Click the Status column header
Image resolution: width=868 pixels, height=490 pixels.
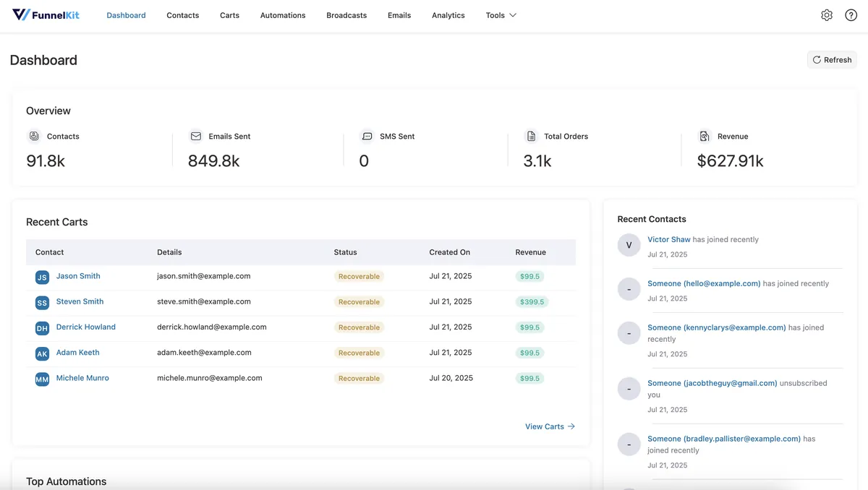pos(346,252)
